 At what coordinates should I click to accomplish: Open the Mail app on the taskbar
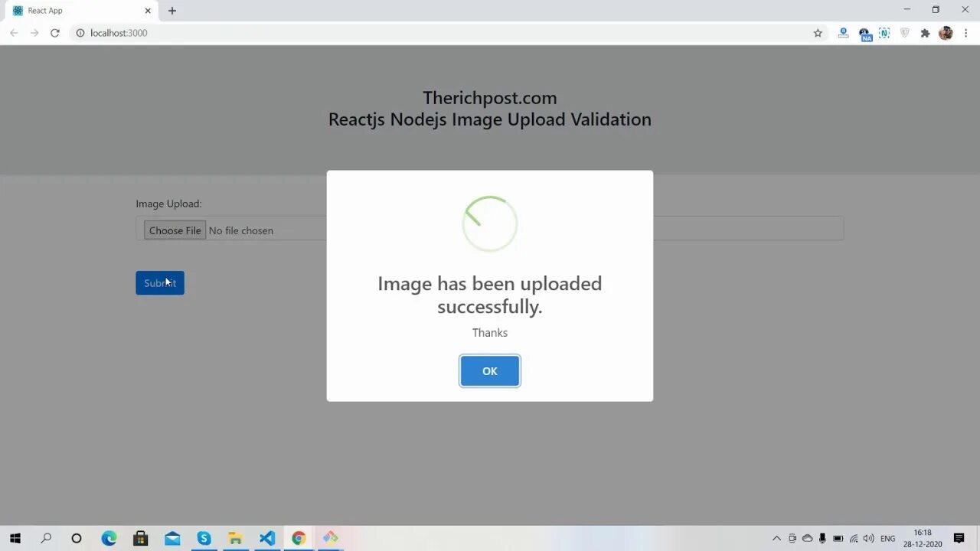click(172, 538)
